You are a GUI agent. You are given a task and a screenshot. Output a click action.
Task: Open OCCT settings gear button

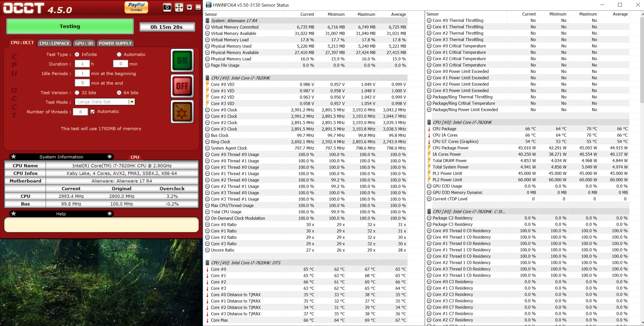(182, 112)
